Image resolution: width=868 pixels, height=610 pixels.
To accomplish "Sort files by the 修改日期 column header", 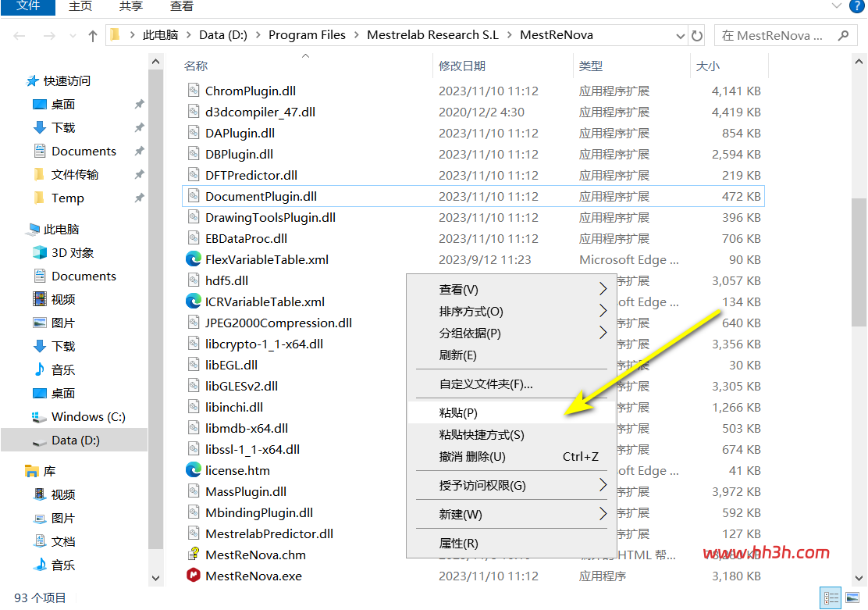I will [461, 66].
